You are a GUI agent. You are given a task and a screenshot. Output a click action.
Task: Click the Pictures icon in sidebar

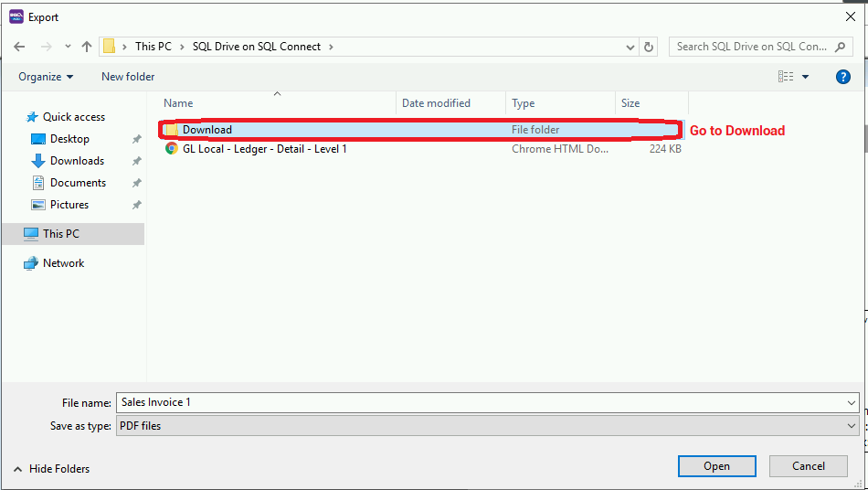[x=38, y=205]
